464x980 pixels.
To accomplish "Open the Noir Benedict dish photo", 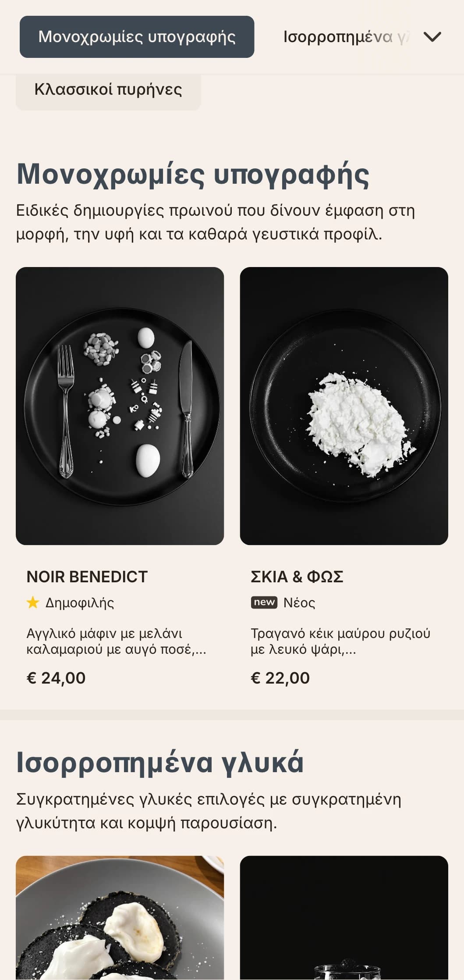I will (120, 406).
